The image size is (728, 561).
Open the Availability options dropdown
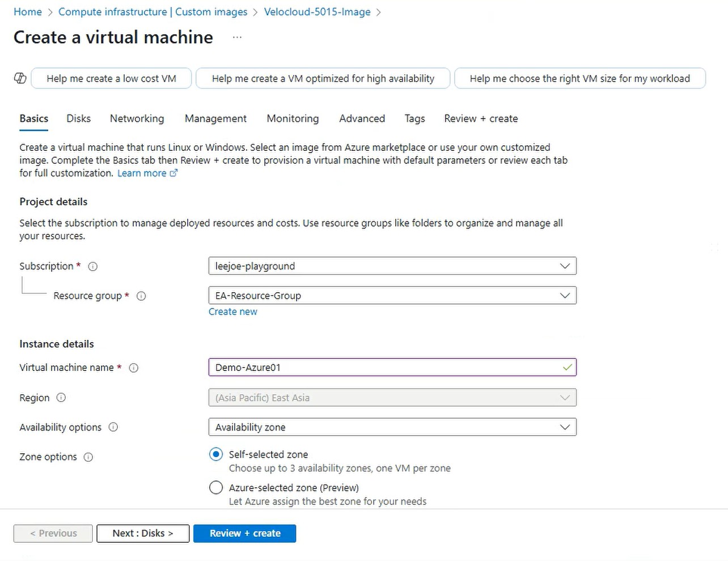pos(392,427)
